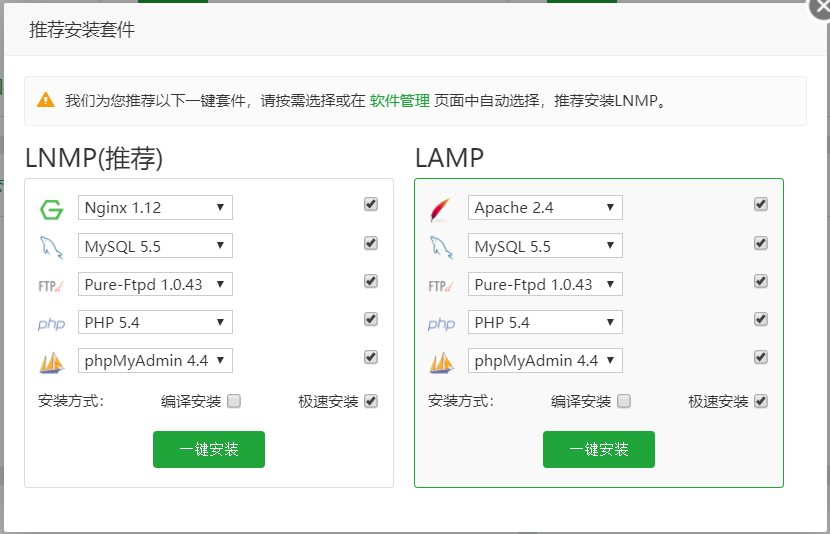Open LAMP Pure-Ftpd 1.0.43 dropdown
Screen dimensions: 830x534
[545, 284]
